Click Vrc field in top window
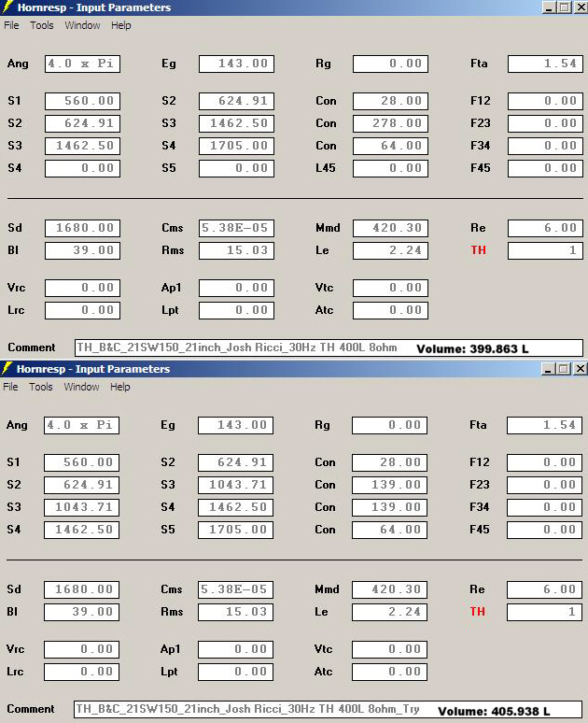 coord(82,288)
